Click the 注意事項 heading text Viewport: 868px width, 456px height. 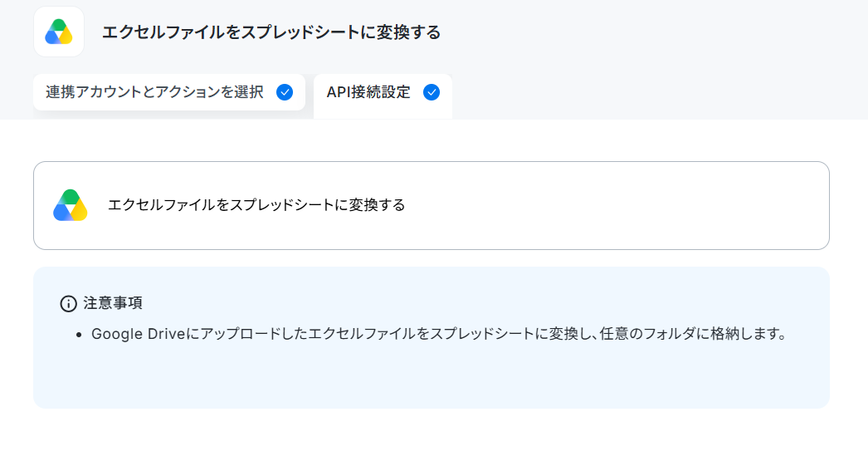pos(113,303)
